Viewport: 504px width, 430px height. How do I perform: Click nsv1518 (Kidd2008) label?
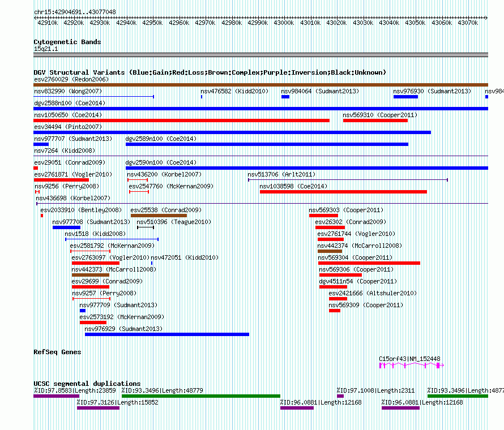(95, 234)
